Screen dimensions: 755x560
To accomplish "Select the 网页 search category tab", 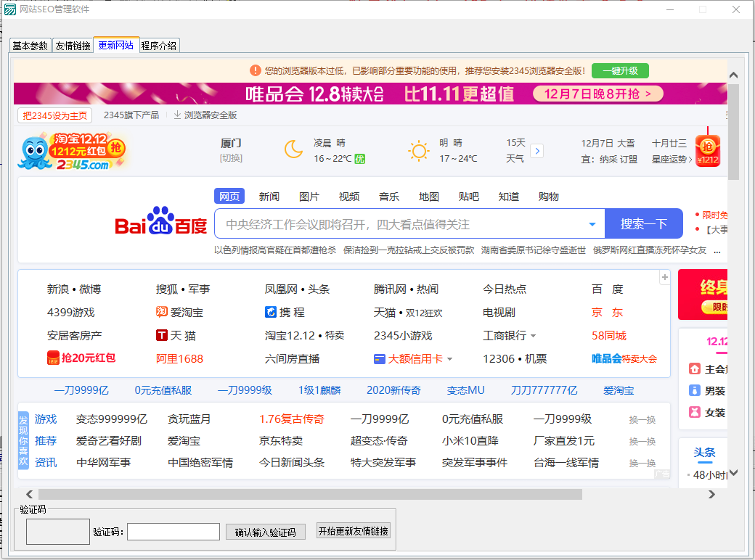I will click(229, 197).
